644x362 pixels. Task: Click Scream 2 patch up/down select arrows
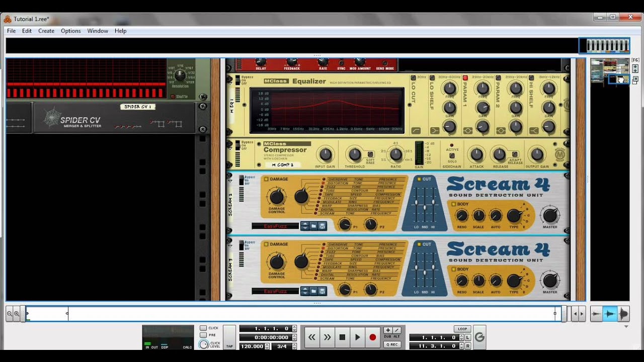pyautogui.click(x=304, y=226)
